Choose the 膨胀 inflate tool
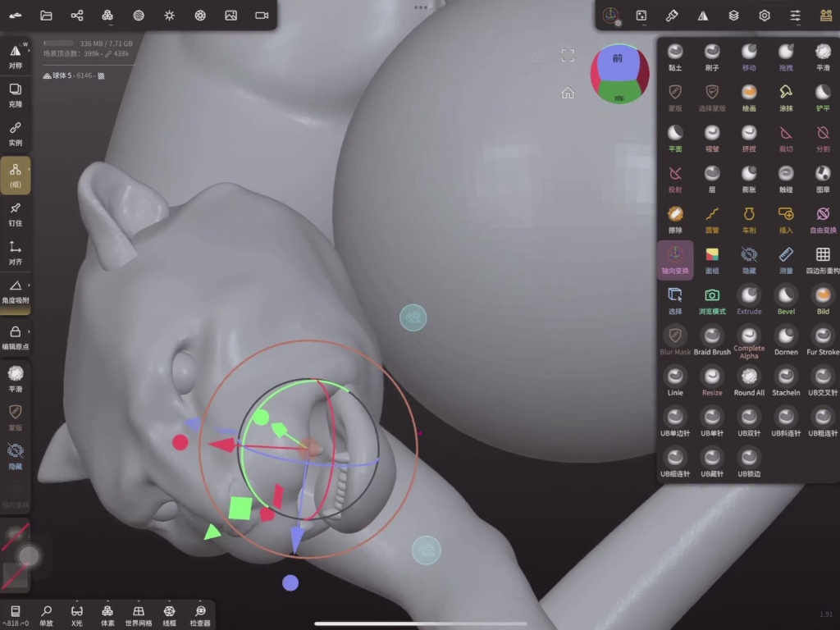Image resolution: width=840 pixels, height=630 pixels. [749, 179]
